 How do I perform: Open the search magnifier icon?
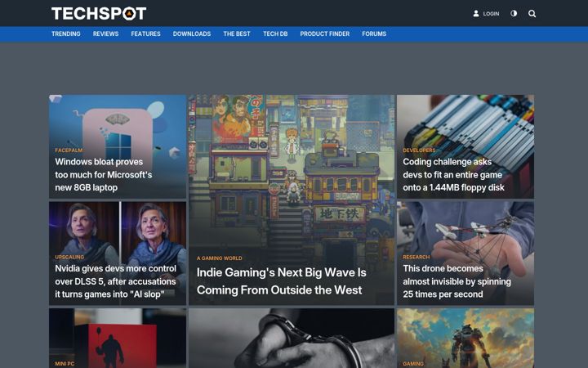click(x=532, y=14)
